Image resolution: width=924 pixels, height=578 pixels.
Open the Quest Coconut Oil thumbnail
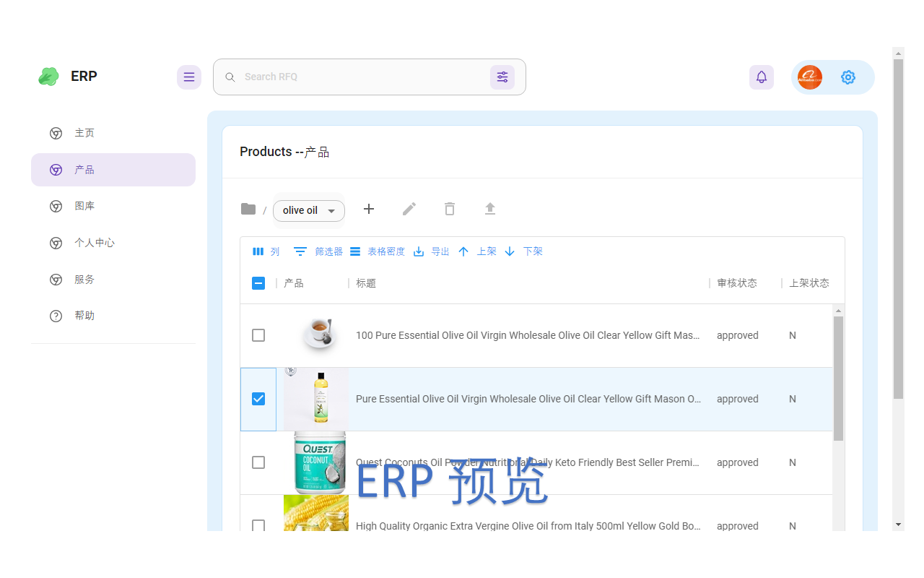[320, 462]
